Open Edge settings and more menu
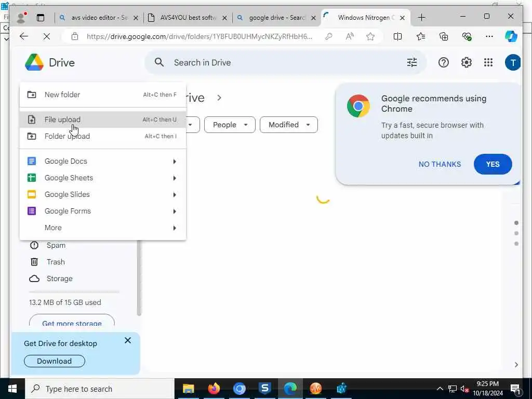The width and height of the screenshot is (532, 399). [x=489, y=36]
